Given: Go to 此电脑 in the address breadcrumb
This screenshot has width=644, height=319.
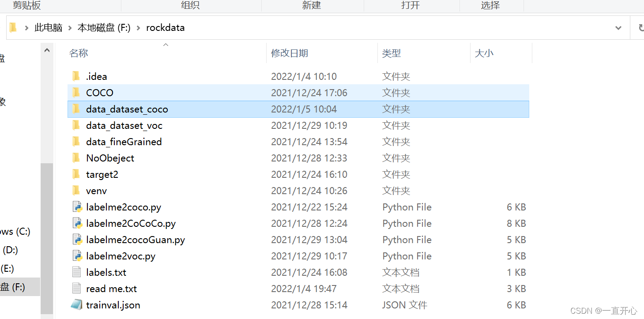Looking at the screenshot, I should coord(49,28).
